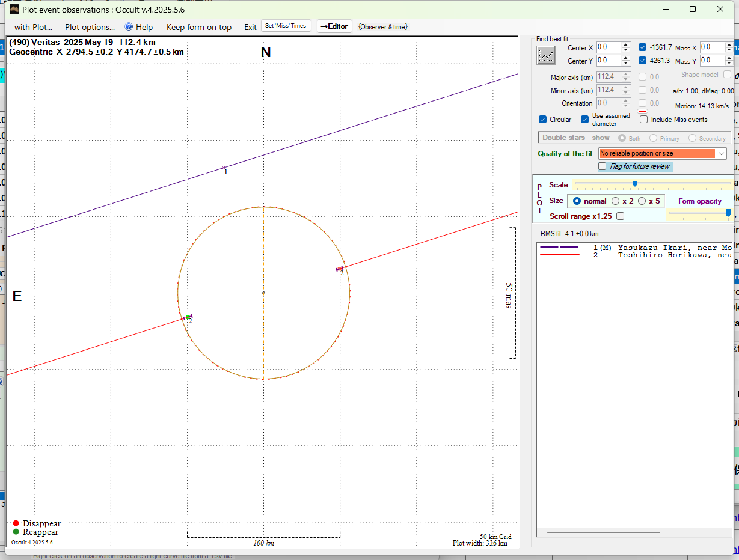Click the blue Help icon
739x560 pixels.
pos(129,27)
